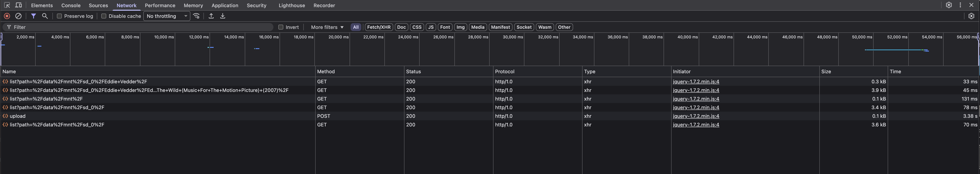Filter requests by Socket type
Screen dimensions: 980x174
coord(524,27)
